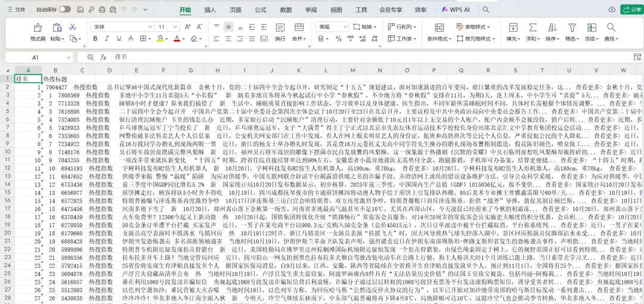
Task: Toggle vertical middle alignment button
Action: [x=229, y=27]
